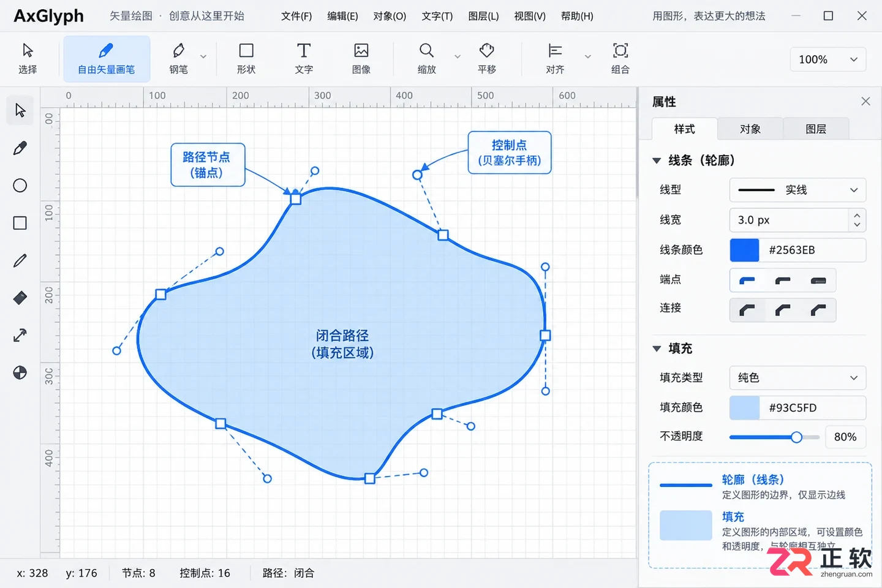The width and height of the screenshot is (882, 588).
Task: Select the pencil tool in left sidebar
Action: pos(20,261)
